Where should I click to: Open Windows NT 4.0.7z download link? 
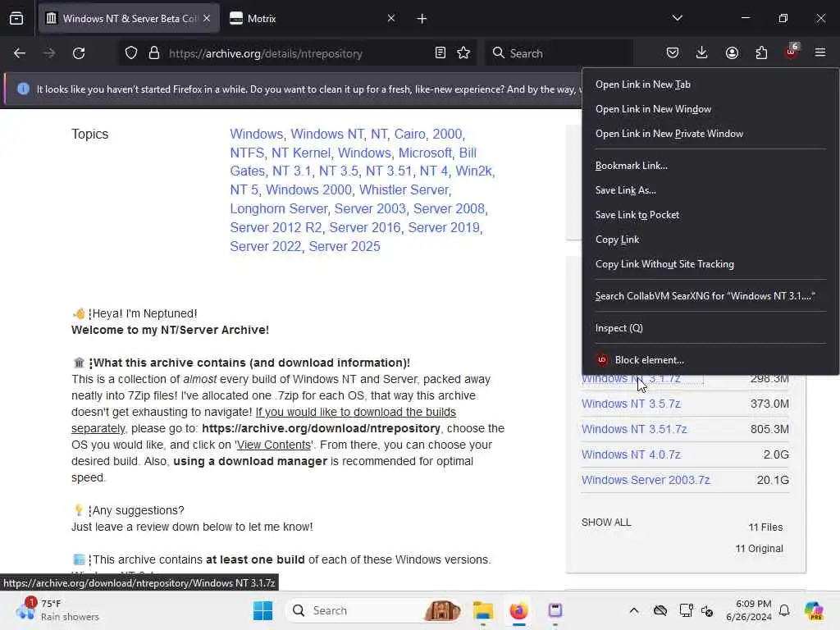[x=631, y=454]
